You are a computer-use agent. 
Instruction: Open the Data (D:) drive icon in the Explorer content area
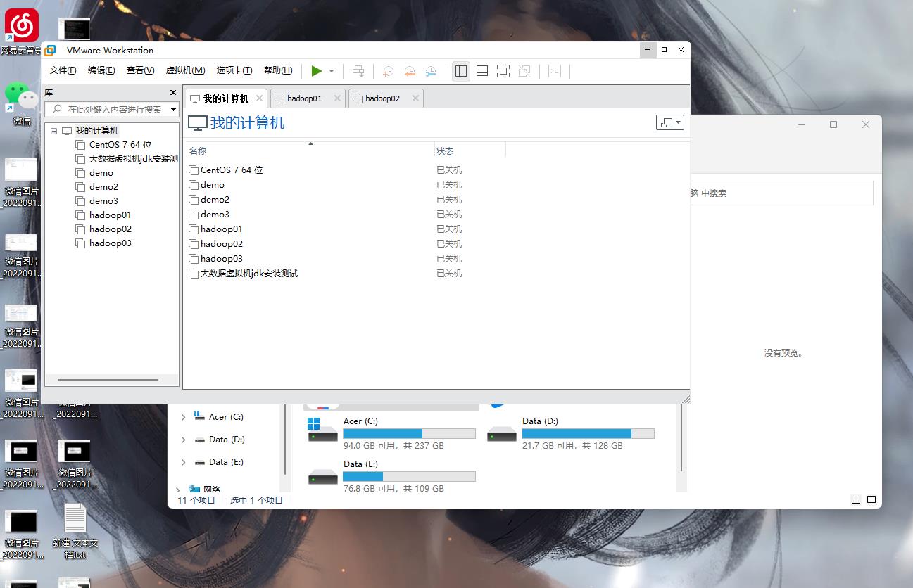tap(502, 433)
